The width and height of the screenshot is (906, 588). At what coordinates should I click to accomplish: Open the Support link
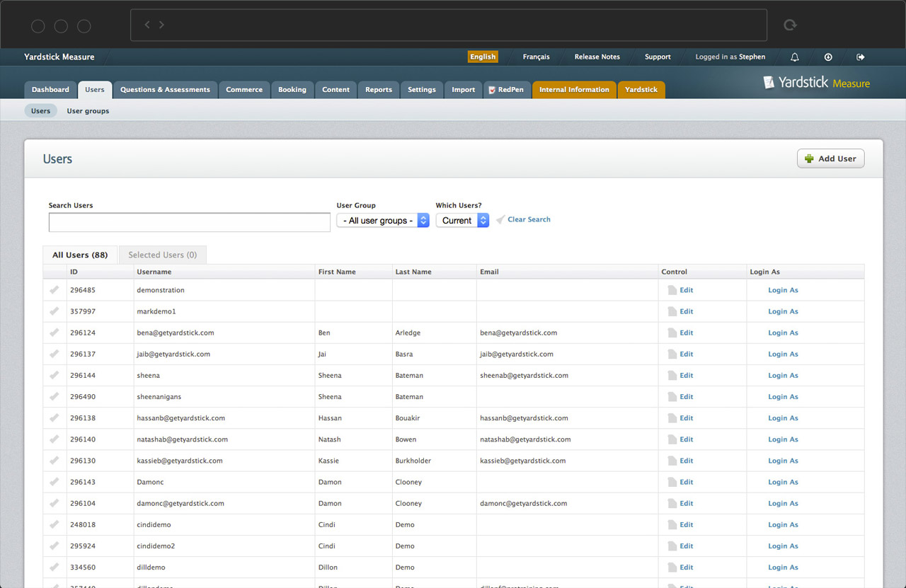(x=658, y=57)
